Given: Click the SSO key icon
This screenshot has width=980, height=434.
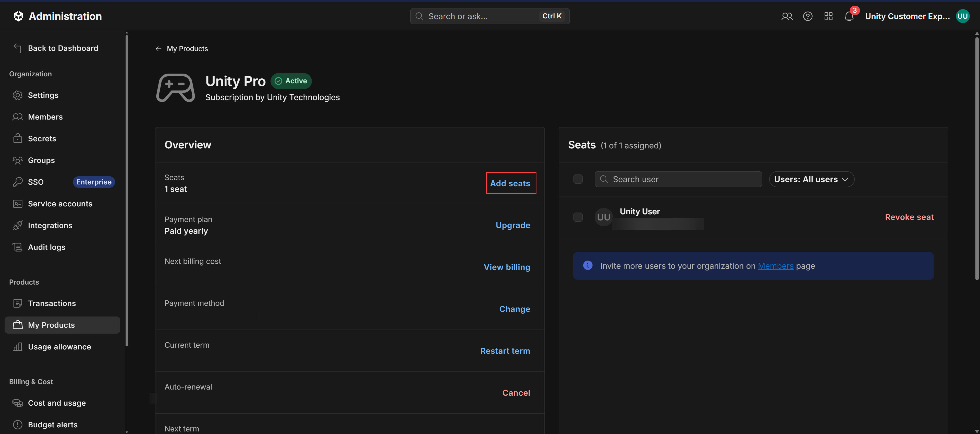Looking at the screenshot, I should pyautogui.click(x=18, y=182).
